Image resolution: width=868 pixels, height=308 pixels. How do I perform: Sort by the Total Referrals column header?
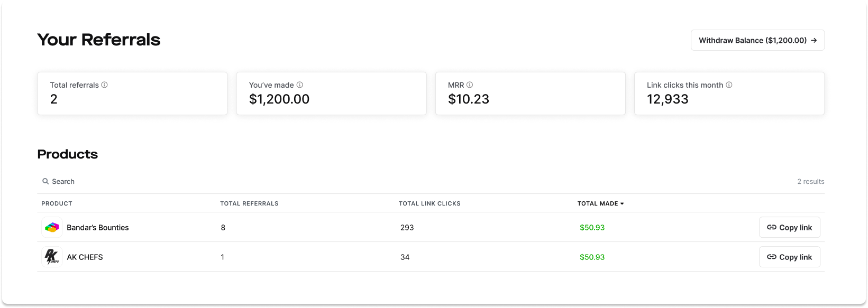(x=249, y=203)
